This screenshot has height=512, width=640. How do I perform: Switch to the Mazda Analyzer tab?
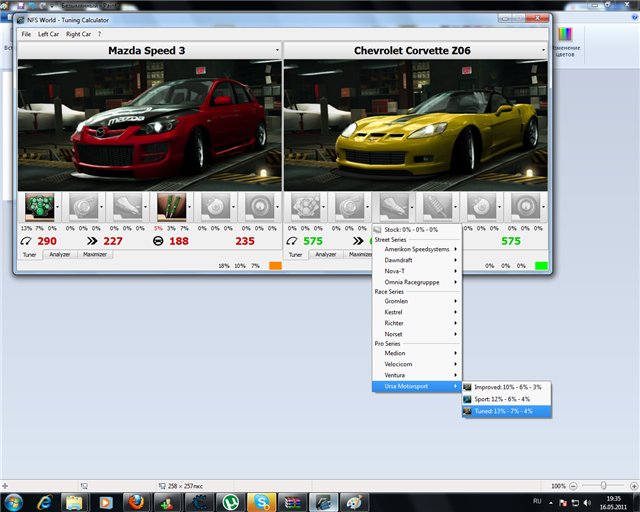pos(60,254)
